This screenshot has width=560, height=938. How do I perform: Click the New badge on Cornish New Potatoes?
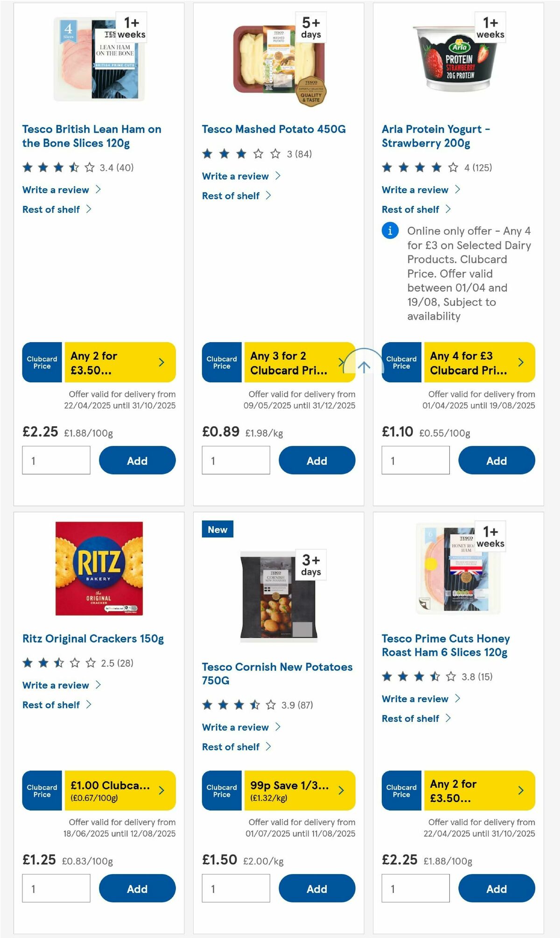click(x=218, y=529)
